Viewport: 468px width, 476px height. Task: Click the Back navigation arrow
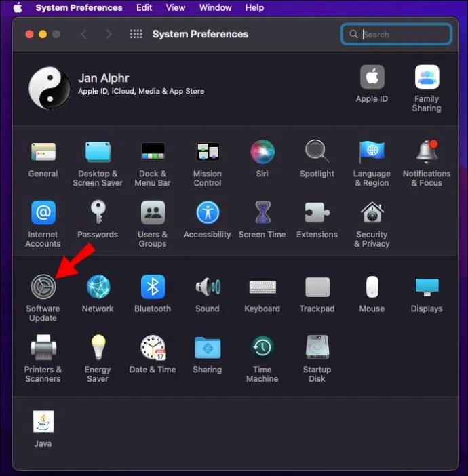(84, 34)
